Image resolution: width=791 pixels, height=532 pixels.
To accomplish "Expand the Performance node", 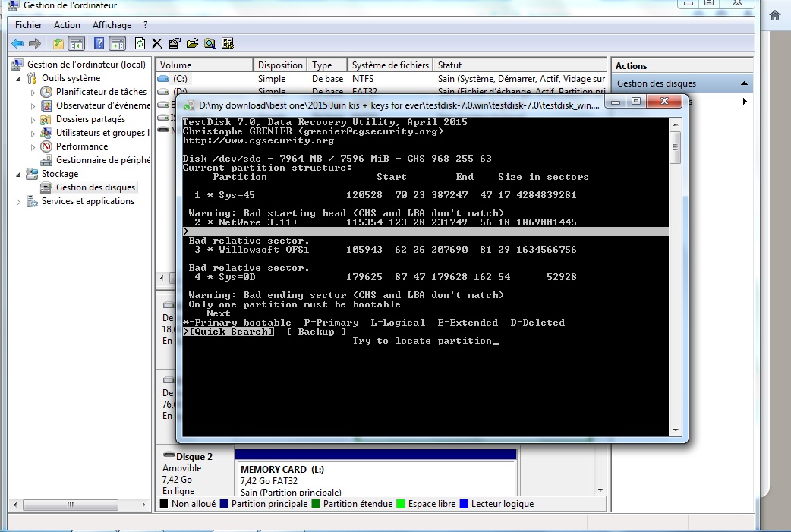I will (33, 146).
